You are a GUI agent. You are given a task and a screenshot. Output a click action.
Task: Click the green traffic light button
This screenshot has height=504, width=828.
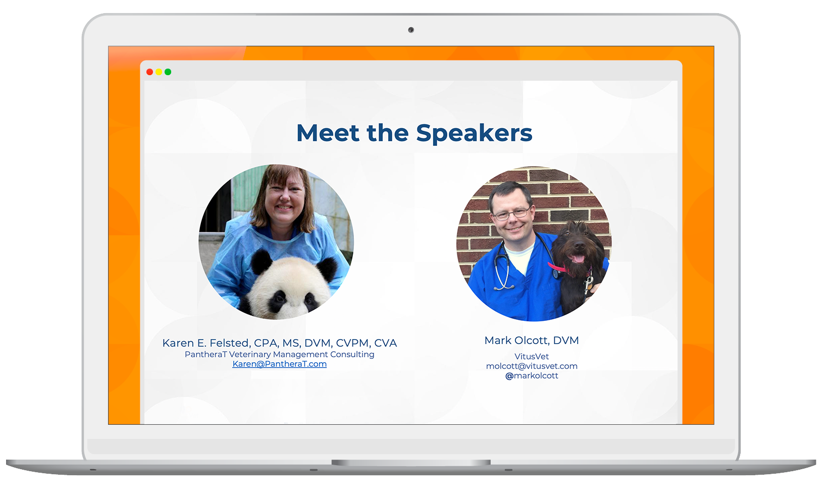(168, 72)
